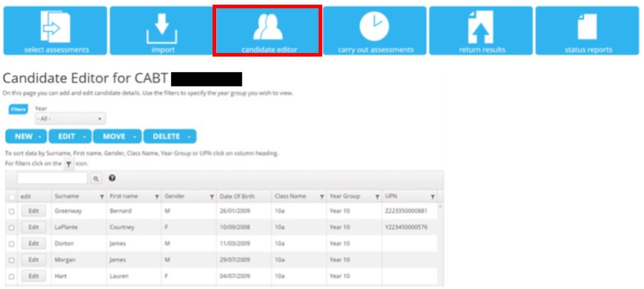Toggle the select-all header checkbox
Viewport: 644px width, 289px height.
click(11, 197)
